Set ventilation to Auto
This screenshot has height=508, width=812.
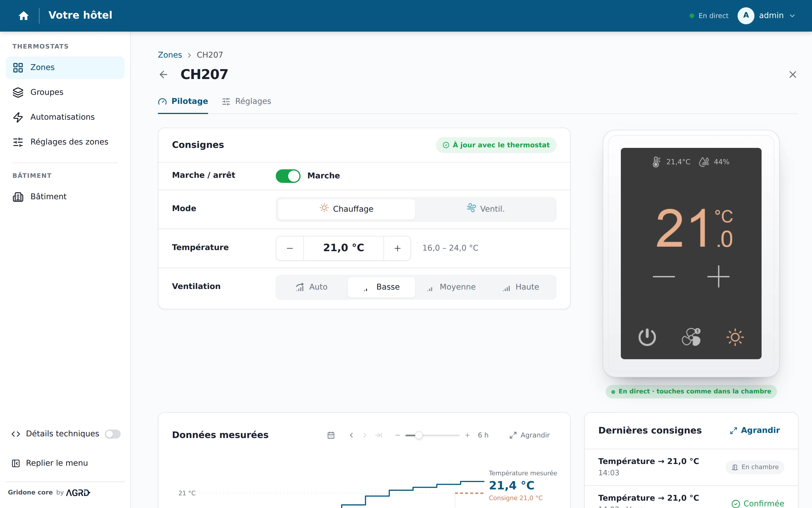click(x=312, y=287)
